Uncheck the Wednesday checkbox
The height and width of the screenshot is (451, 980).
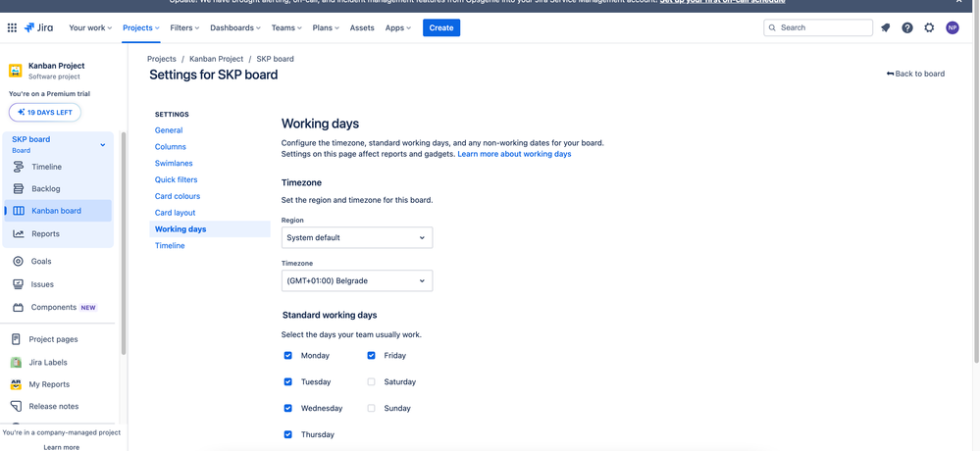(288, 408)
